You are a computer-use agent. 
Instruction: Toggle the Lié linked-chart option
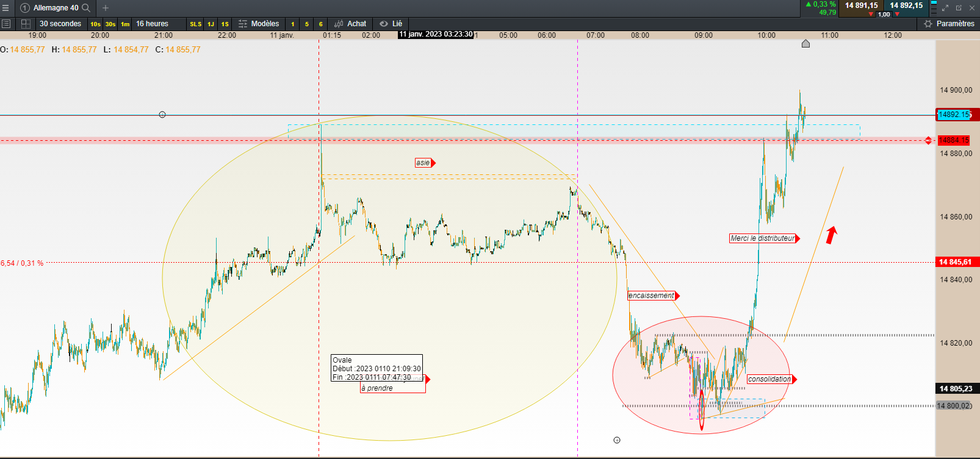tap(391, 24)
